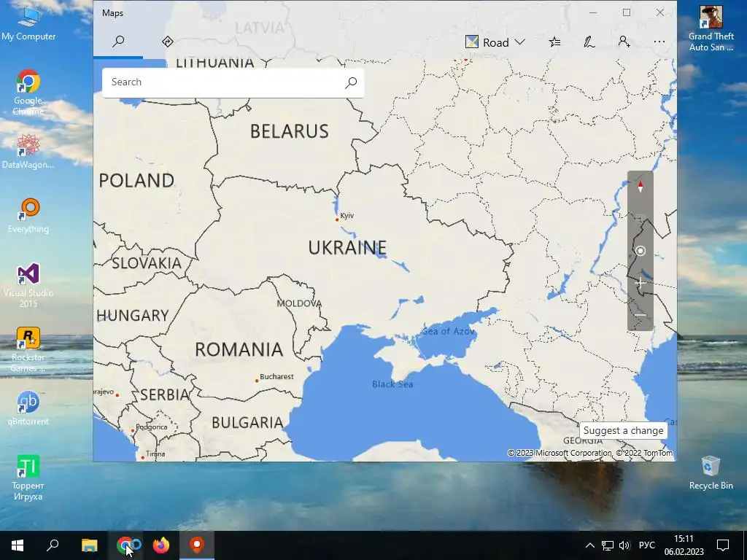This screenshot has height=560, width=747.
Task: Open the Action Center notifications icon
Action: pyautogui.click(x=723, y=545)
